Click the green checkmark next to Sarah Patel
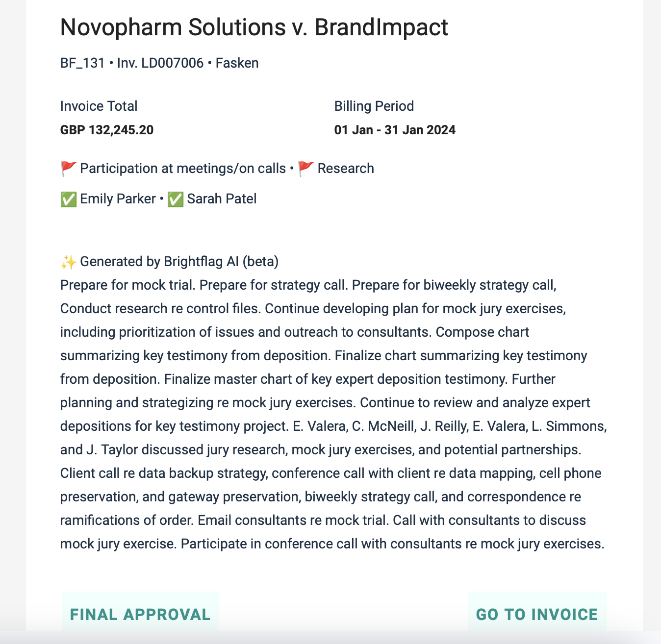The width and height of the screenshot is (661, 644). (x=176, y=199)
